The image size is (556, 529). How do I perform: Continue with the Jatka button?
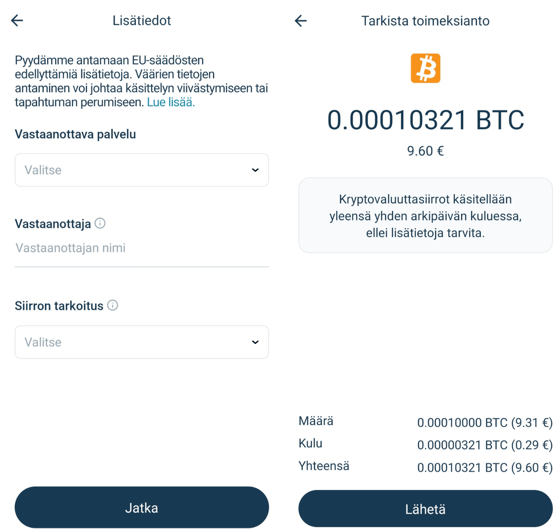coord(142,507)
